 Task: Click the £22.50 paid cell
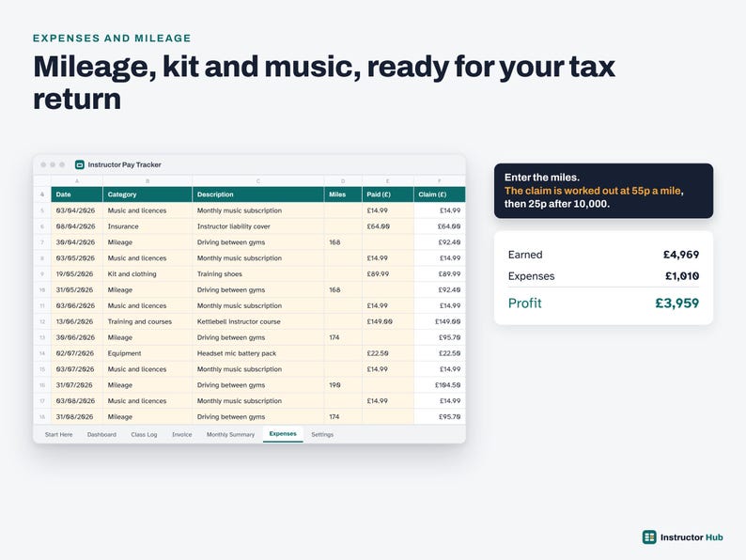click(x=388, y=353)
